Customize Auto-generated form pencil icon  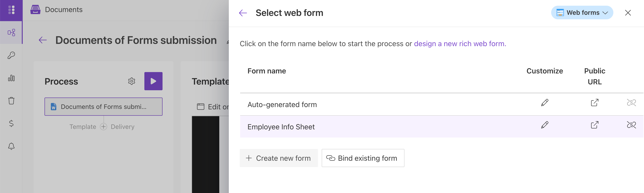pos(545,103)
